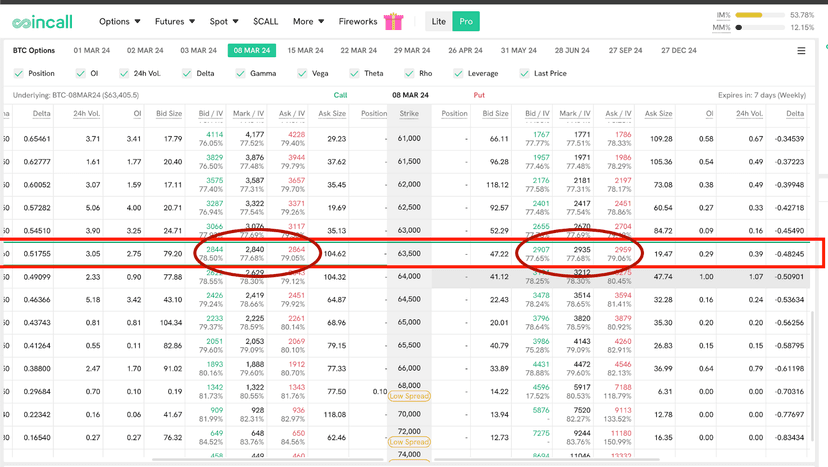The width and height of the screenshot is (828, 467).
Task: Click the BTC Options label
Action: click(x=34, y=51)
